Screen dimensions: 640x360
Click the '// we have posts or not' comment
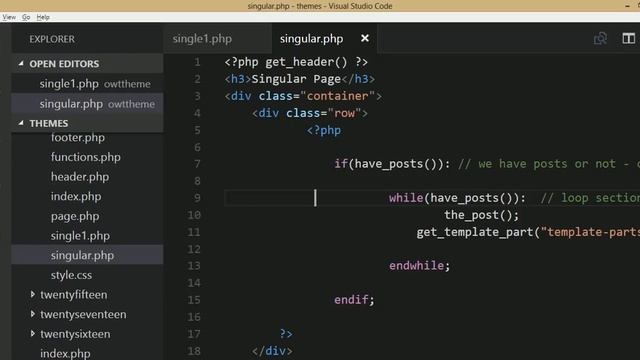click(537, 164)
